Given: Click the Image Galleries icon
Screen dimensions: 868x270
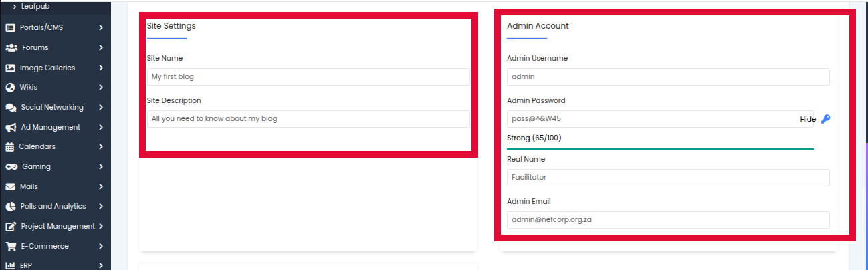Looking at the screenshot, I should click(x=10, y=67).
